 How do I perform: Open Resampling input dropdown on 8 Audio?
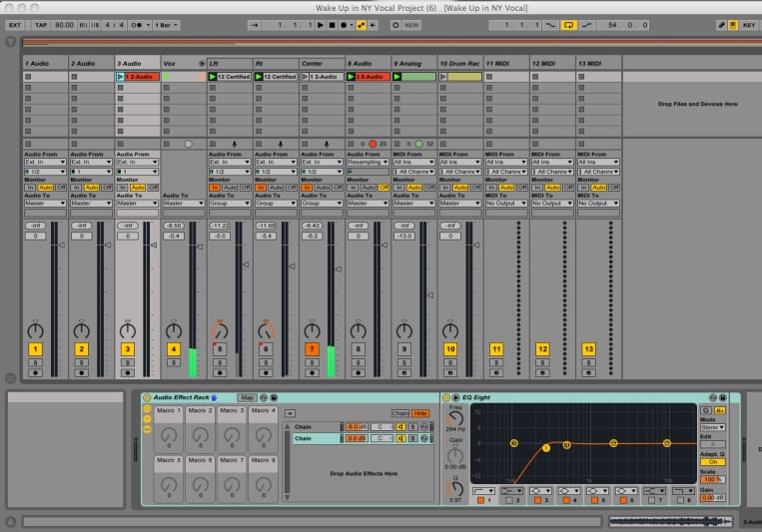pyautogui.click(x=368, y=162)
